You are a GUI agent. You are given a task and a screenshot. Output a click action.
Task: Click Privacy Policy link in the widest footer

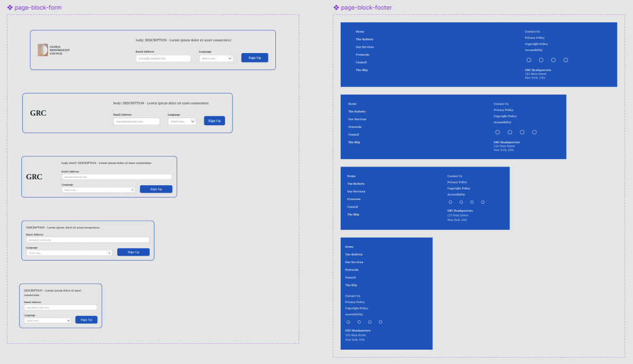[535, 38]
